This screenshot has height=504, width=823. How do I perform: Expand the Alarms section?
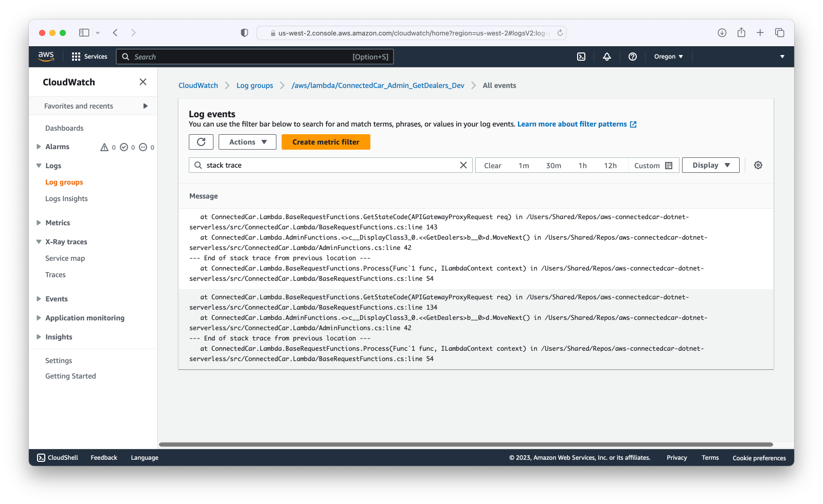(x=39, y=147)
